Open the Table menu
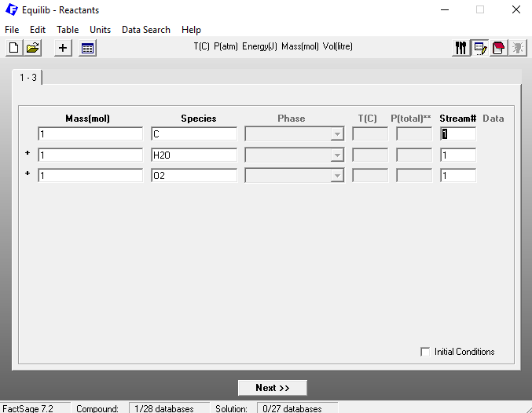The height and width of the screenshot is (413, 532). point(68,30)
